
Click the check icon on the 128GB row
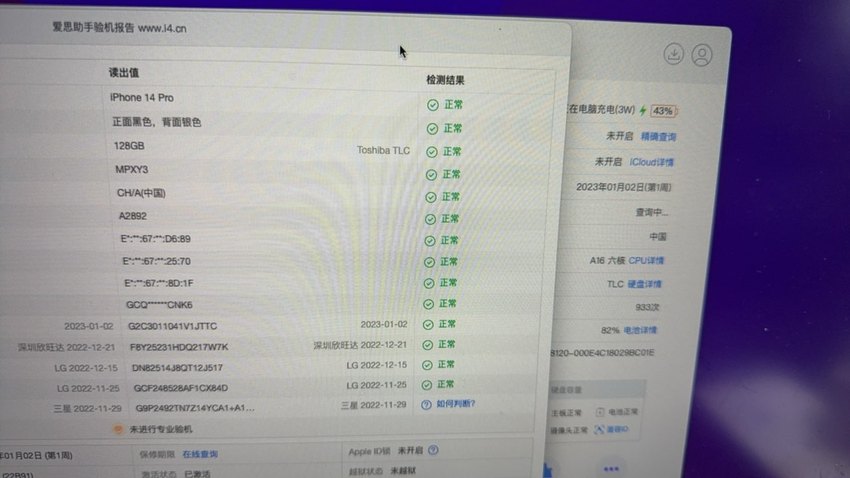[x=432, y=152]
